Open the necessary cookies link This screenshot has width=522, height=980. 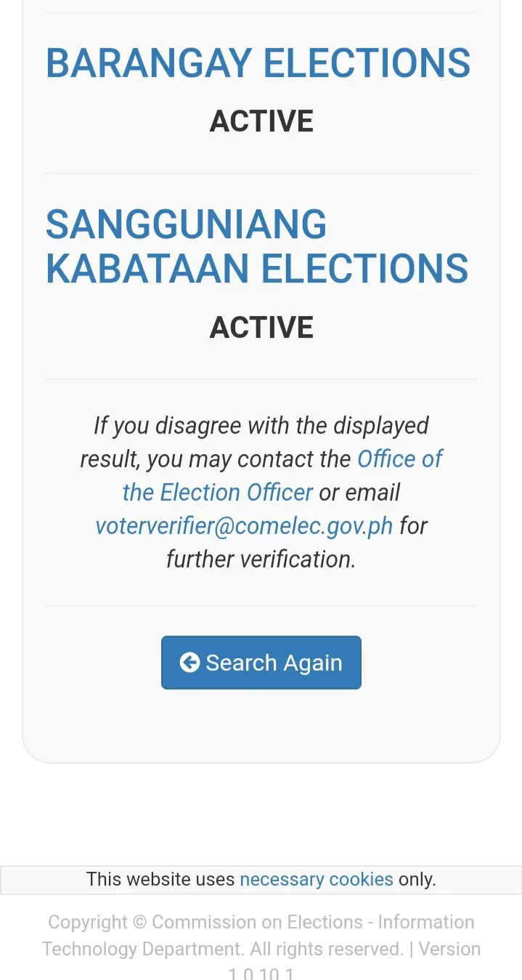(x=317, y=879)
